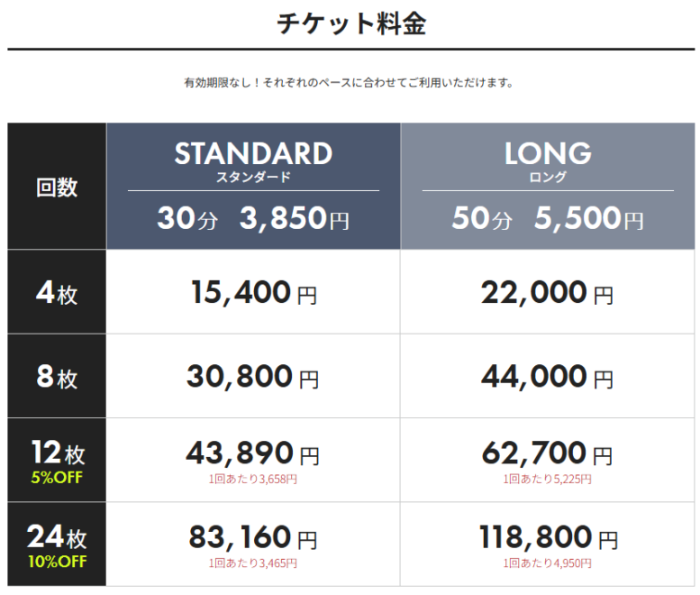The image size is (700, 595).
Task: Select the 回数 header cell
Action: click(57, 187)
